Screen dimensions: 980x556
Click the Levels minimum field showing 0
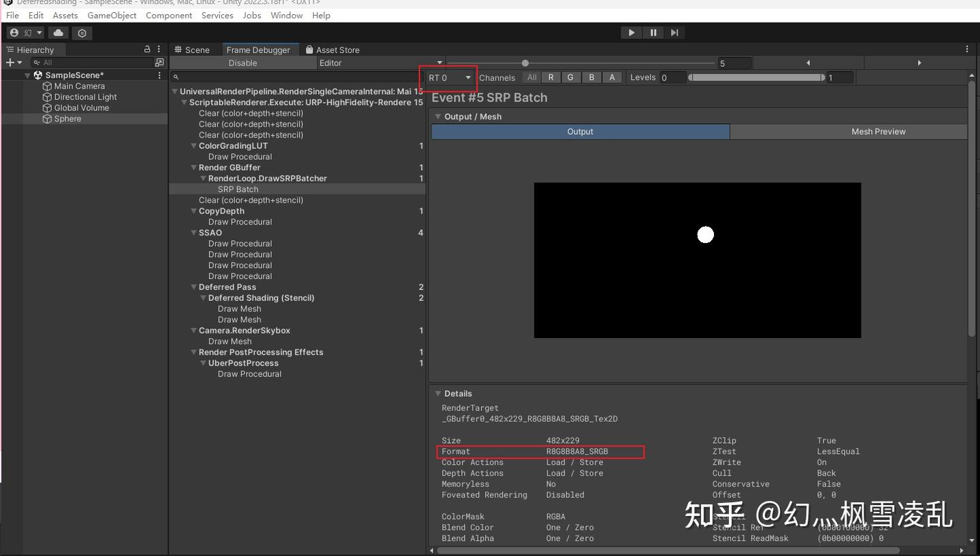tap(672, 78)
